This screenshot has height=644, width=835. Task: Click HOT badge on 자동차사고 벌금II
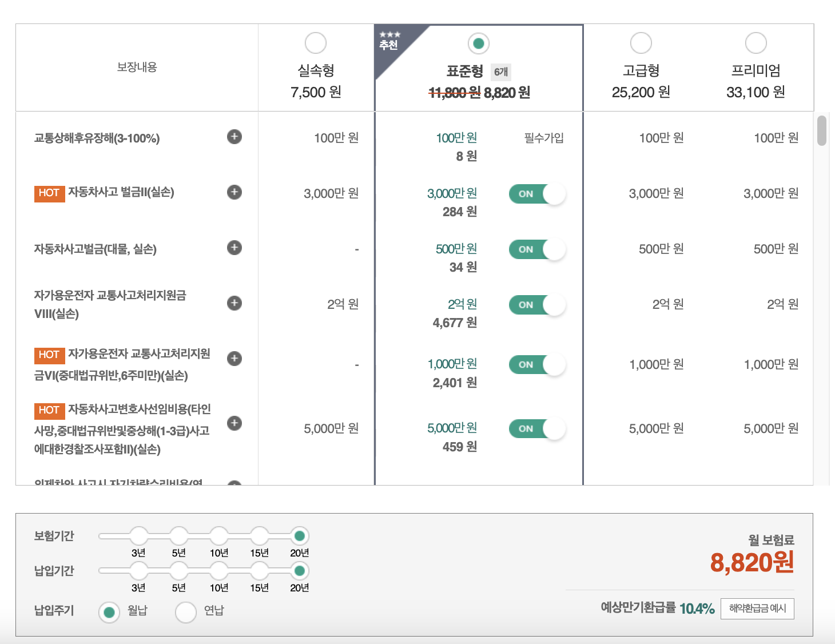(x=49, y=193)
